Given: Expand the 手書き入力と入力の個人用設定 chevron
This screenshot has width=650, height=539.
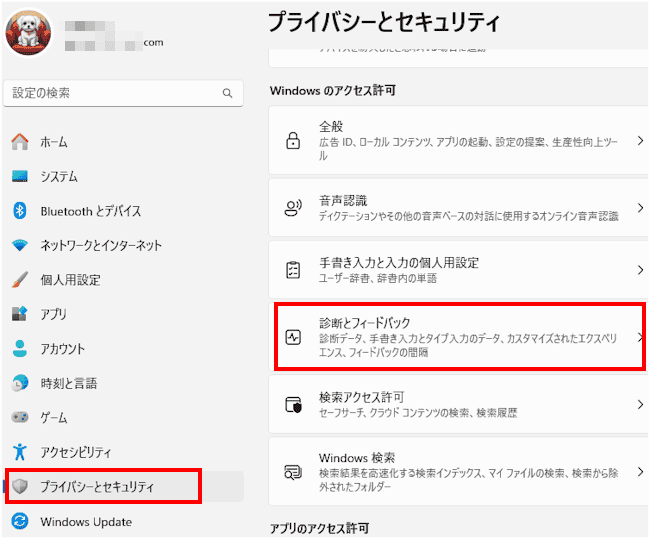Looking at the screenshot, I should [x=640, y=270].
